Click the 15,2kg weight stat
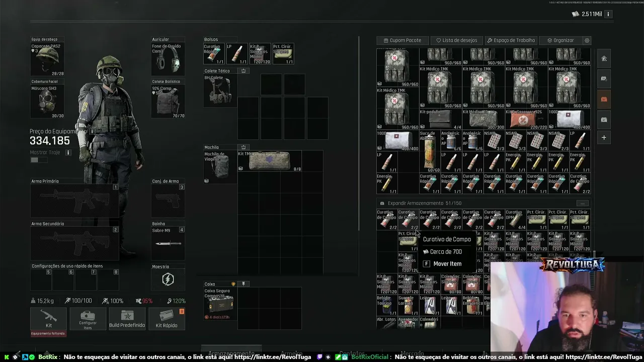 42,301
